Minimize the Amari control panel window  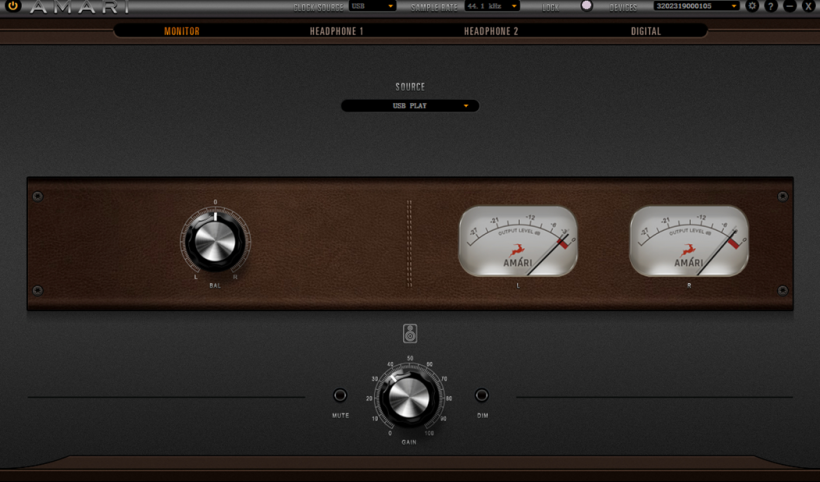pyautogui.click(x=790, y=6)
